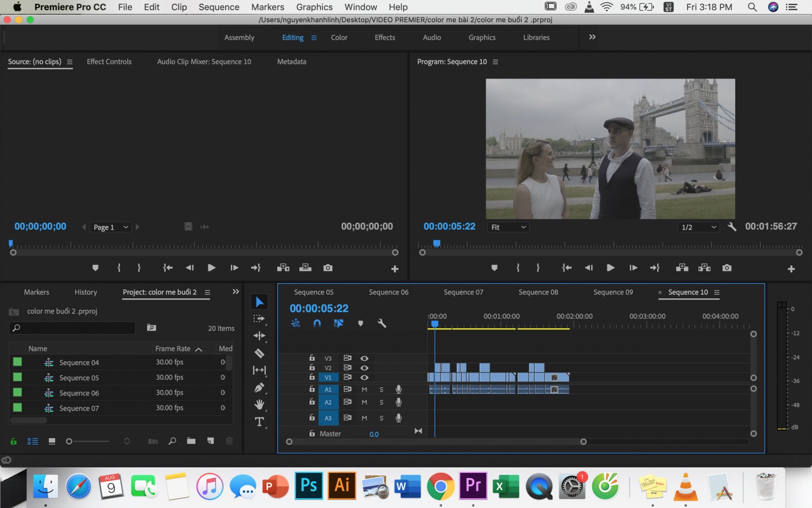The width and height of the screenshot is (812, 508).
Task: Open Effect Controls tab
Action: (109, 62)
